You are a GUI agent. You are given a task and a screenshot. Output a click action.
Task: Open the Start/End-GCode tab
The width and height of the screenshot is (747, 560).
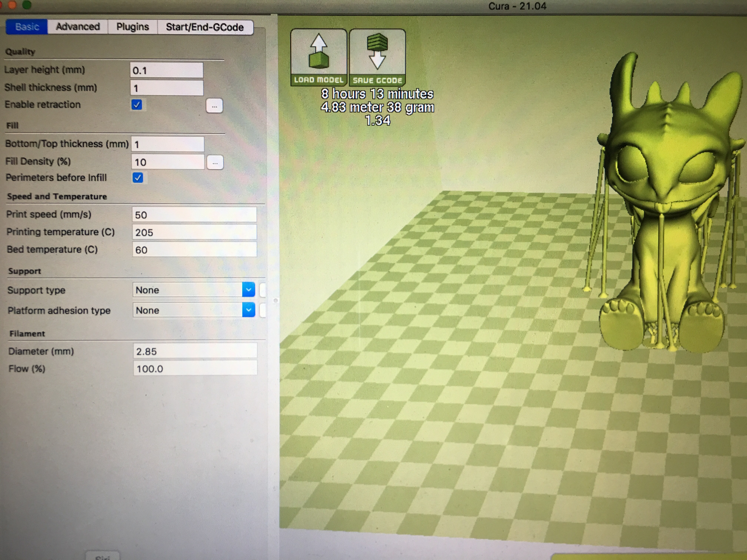click(205, 27)
